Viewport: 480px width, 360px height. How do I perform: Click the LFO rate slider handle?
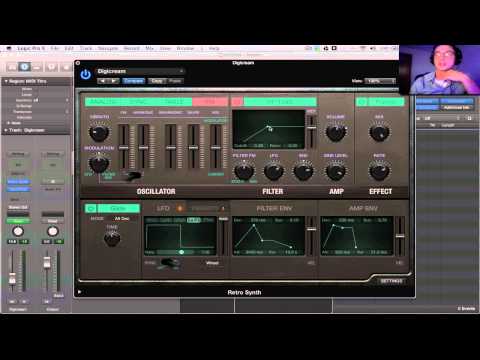tap(182, 252)
